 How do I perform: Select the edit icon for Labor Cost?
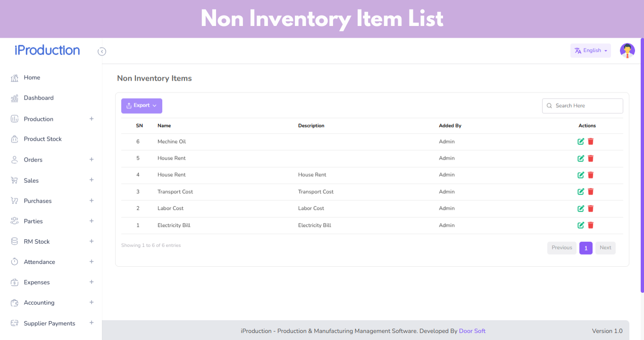pyautogui.click(x=581, y=208)
